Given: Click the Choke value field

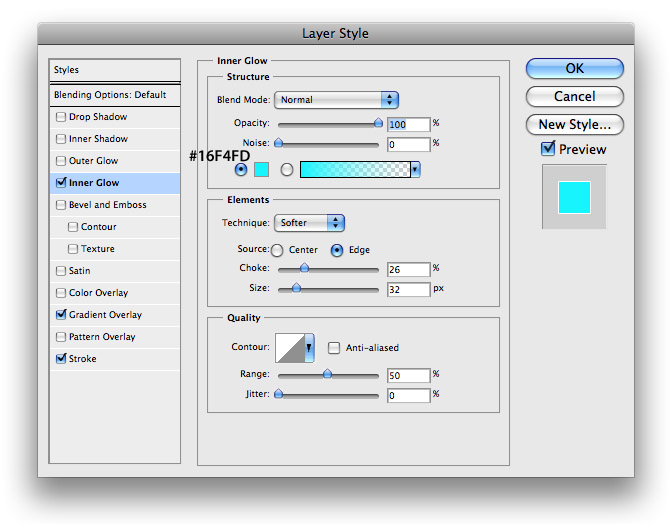Looking at the screenshot, I should click(408, 269).
